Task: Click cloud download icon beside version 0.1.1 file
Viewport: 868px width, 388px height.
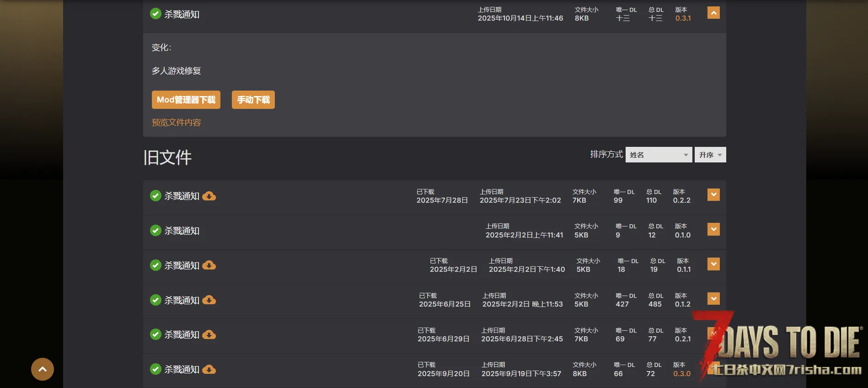Action: click(209, 265)
